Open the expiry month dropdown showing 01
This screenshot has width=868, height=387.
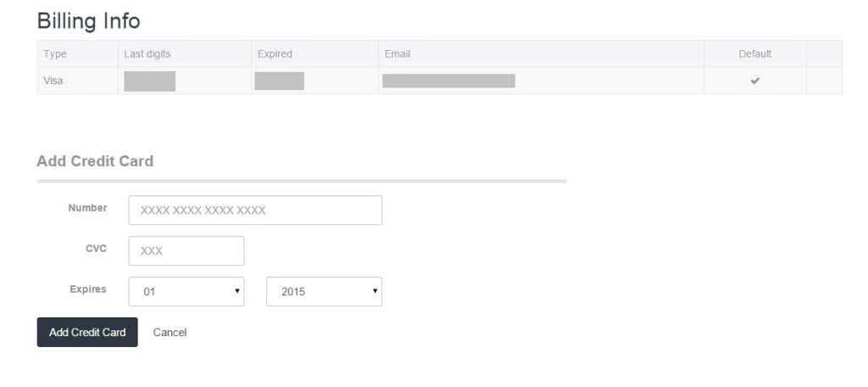pos(186,291)
